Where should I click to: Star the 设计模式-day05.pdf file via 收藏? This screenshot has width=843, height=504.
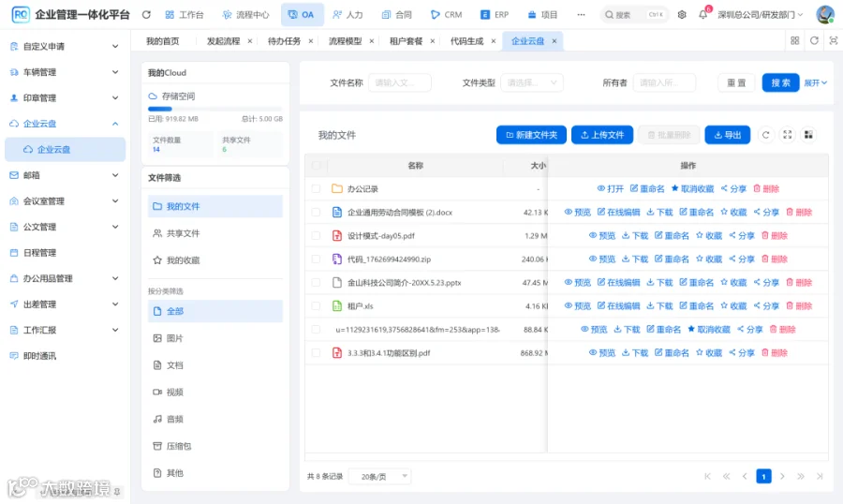[709, 235]
